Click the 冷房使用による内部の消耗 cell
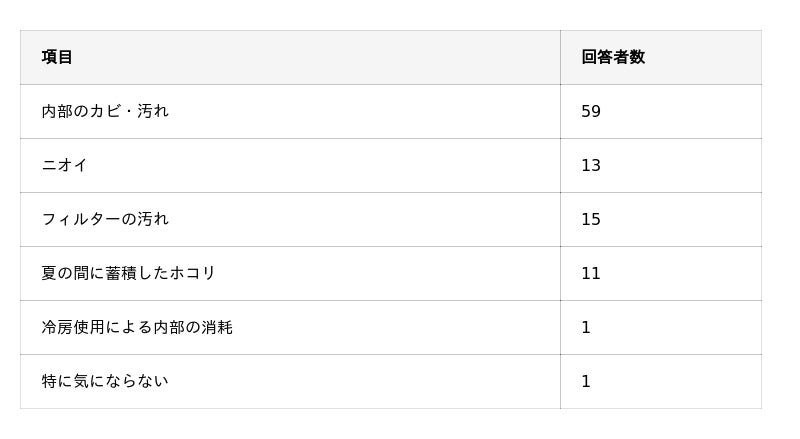 point(290,328)
